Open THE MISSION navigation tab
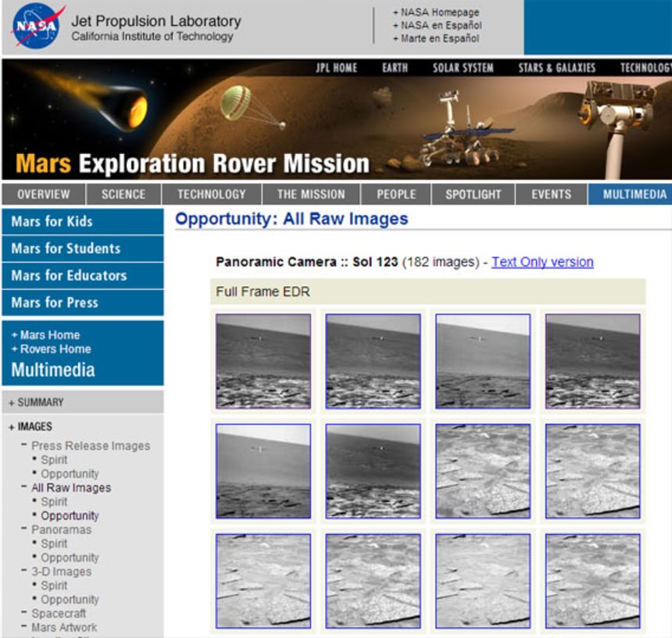 pos(311,195)
